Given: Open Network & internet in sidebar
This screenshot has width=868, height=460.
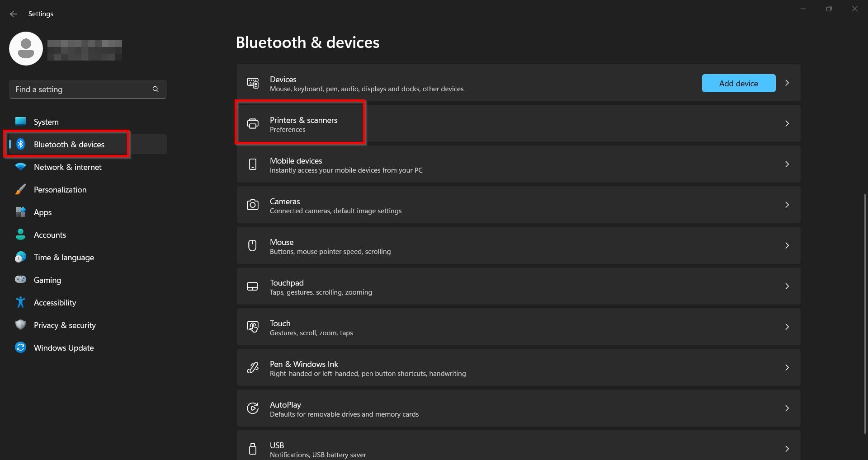Looking at the screenshot, I should pos(68,167).
